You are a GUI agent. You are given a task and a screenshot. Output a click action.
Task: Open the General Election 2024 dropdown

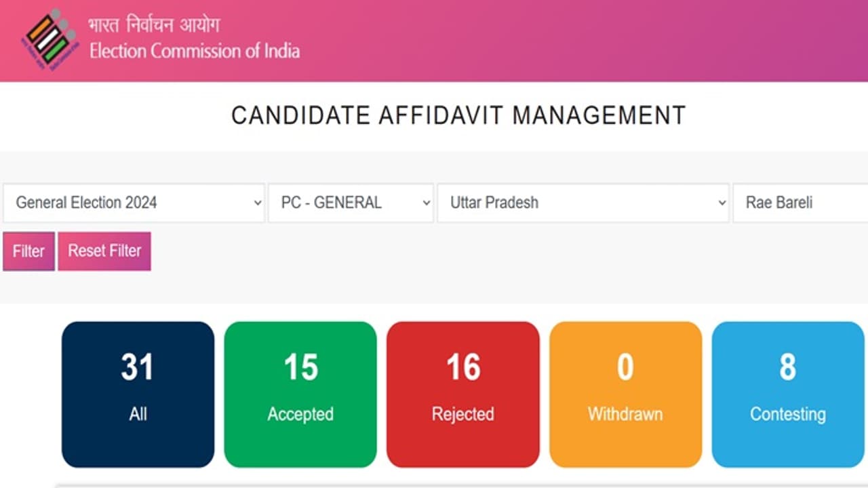(x=134, y=203)
